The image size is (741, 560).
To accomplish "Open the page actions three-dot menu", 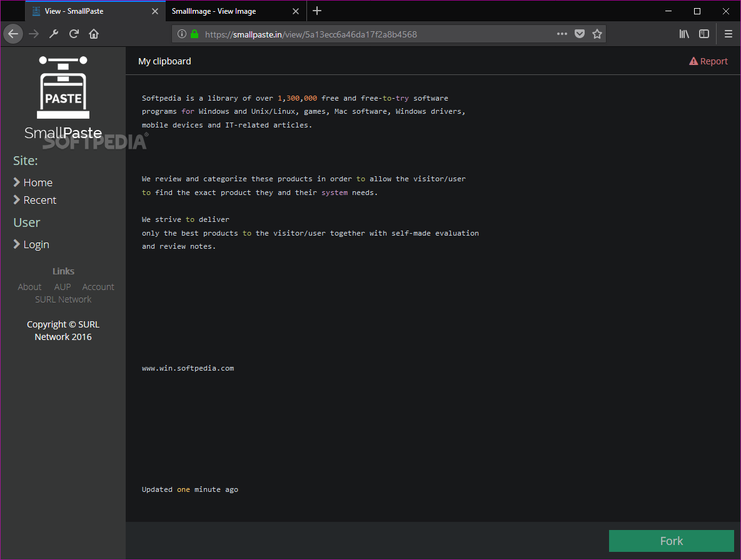I will pyautogui.click(x=562, y=34).
